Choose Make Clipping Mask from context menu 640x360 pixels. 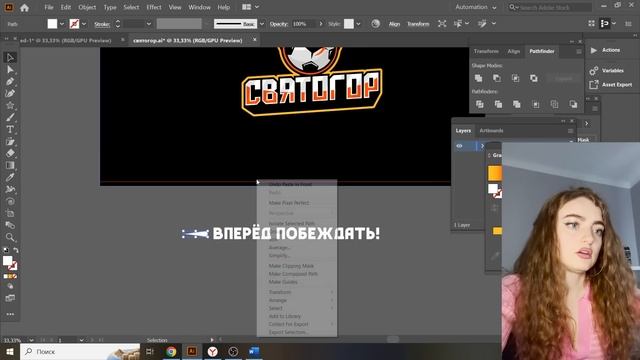(291, 266)
